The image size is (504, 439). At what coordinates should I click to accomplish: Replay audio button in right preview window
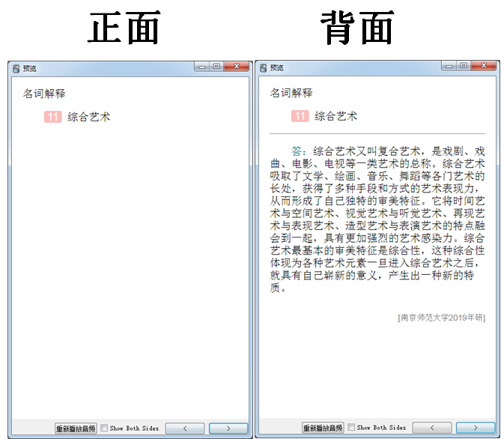[323, 428]
